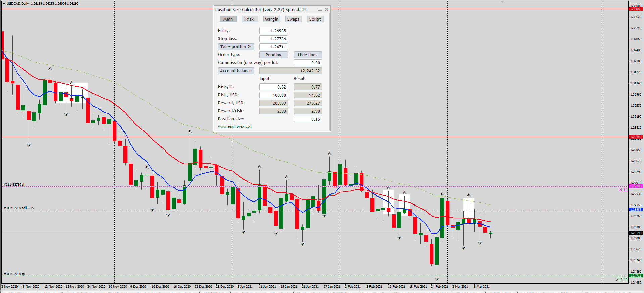Select the #311492750 sl line label
The width and height of the screenshot is (644, 293).
click(x=14, y=185)
